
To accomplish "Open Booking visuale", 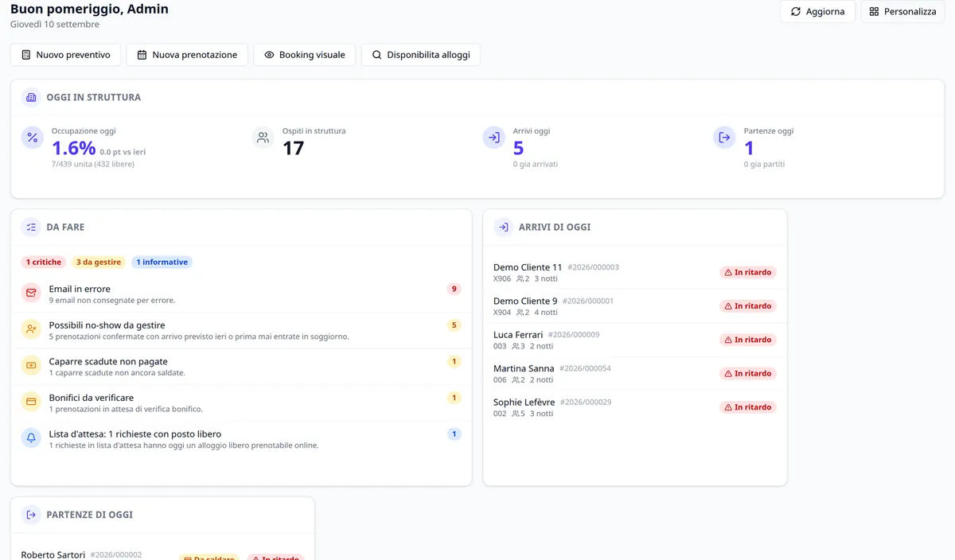I will [x=305, y=55].
